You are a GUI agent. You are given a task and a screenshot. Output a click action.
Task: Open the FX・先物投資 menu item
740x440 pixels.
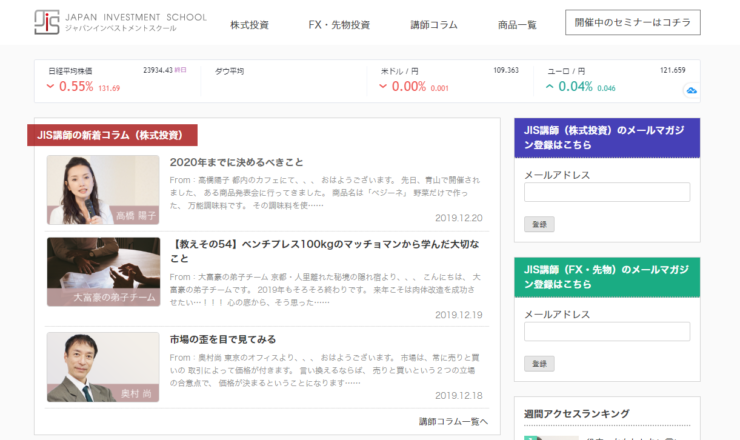click(339, 24)
